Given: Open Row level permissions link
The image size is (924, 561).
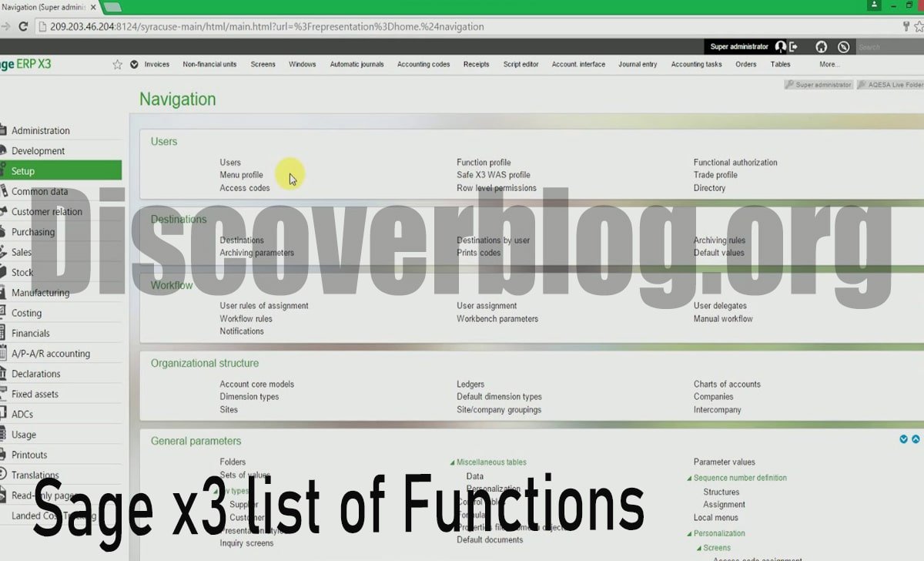Looking at the screenshot, I should (x=497, y=188).
